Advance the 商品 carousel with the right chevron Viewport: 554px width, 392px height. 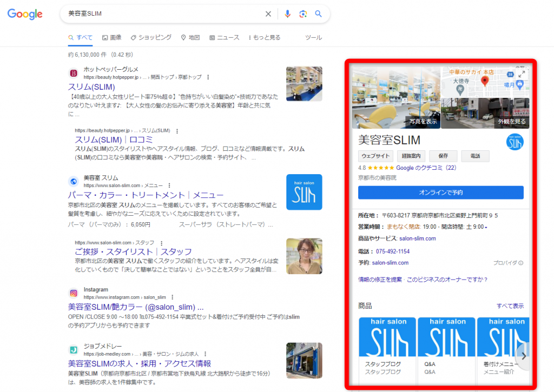pos(524,356)
